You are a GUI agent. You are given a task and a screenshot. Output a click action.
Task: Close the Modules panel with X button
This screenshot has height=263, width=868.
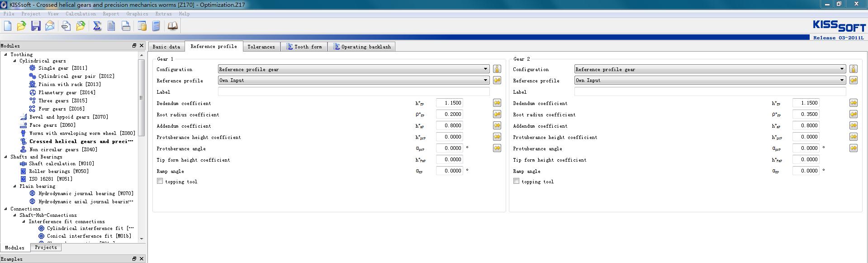tap(142, 46)
